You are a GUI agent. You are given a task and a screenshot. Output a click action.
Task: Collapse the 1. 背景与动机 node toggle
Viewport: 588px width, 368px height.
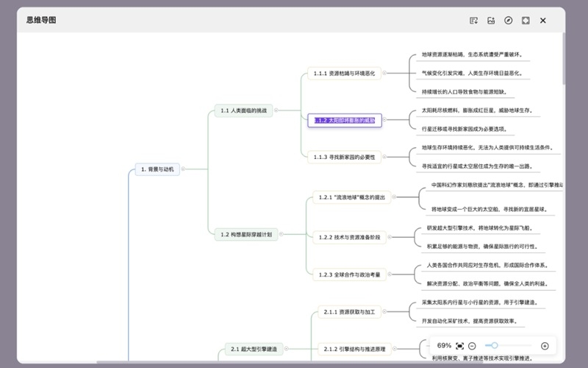183,169
